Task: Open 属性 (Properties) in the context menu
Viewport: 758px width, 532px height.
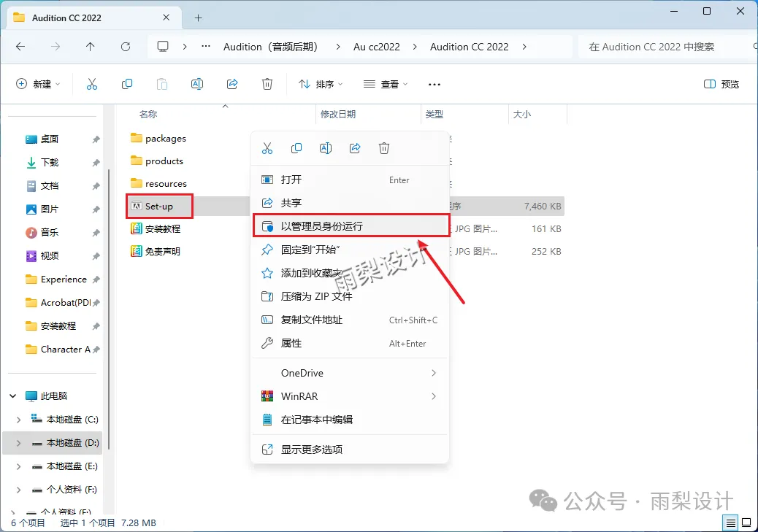Action: coord(350,343)
